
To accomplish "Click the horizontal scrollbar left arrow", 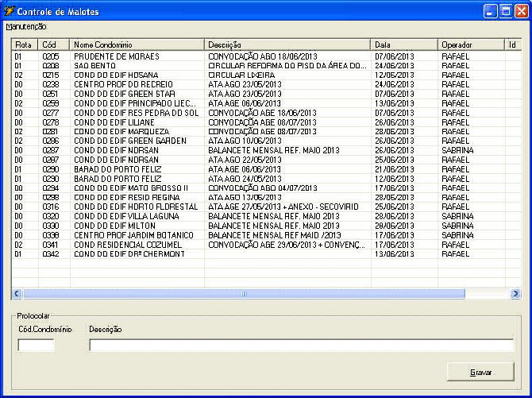I will click(x=17, y=293).
